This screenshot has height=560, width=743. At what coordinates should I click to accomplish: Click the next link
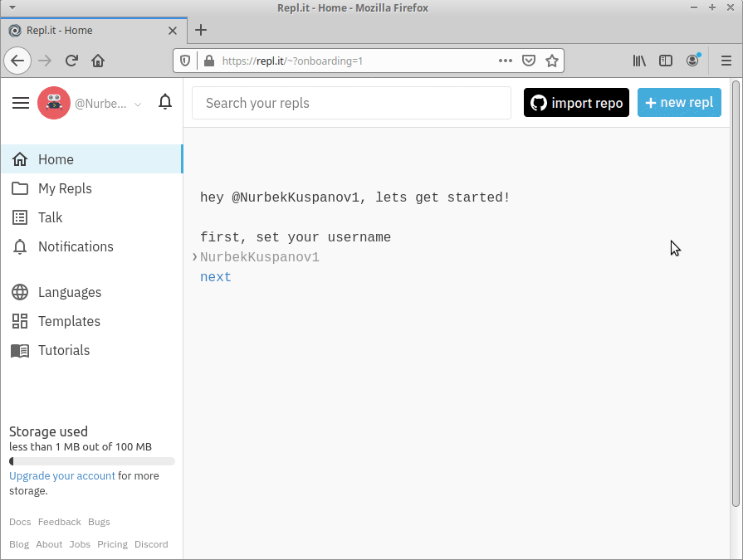tap(216, 277)
